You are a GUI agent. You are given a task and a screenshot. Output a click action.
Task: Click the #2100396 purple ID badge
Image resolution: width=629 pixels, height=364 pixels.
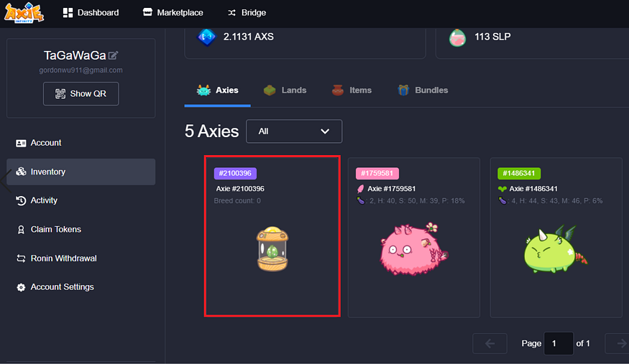(235, 174)
